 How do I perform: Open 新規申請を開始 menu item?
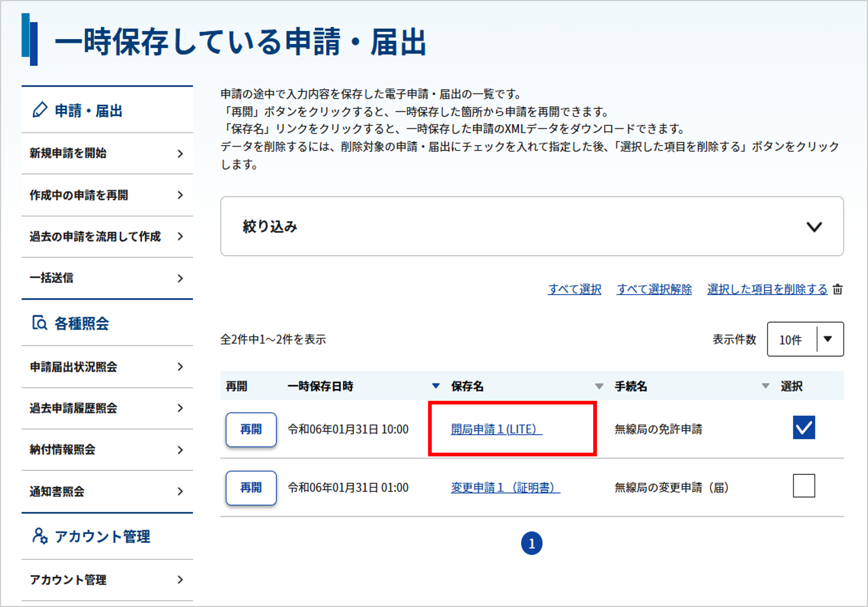pos(107,154)
